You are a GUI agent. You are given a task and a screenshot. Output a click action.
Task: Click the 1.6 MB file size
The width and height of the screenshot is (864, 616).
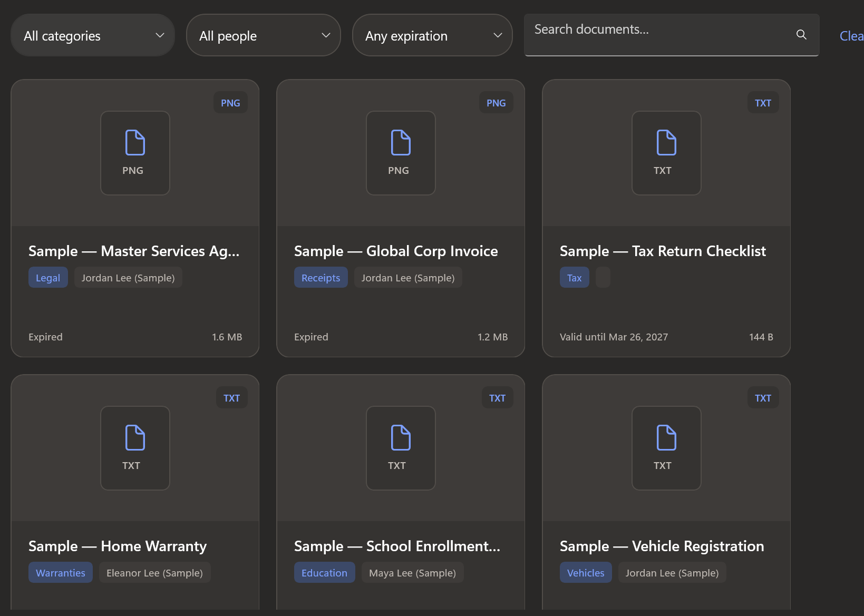point(227,337)
